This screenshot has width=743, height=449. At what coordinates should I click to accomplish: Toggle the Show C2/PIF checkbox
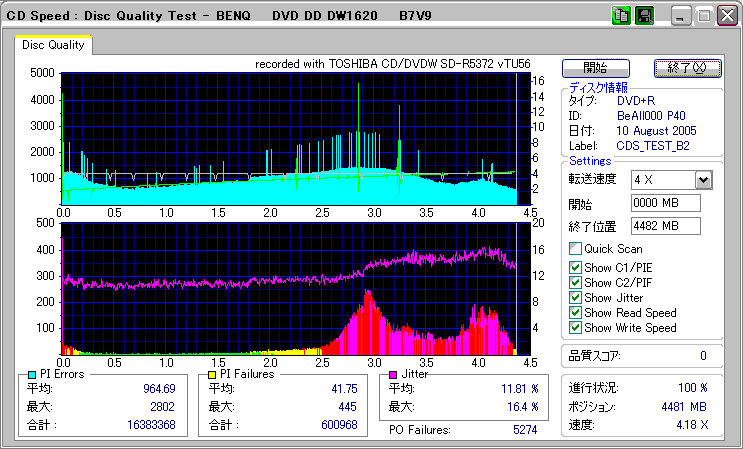pos(574,282)
